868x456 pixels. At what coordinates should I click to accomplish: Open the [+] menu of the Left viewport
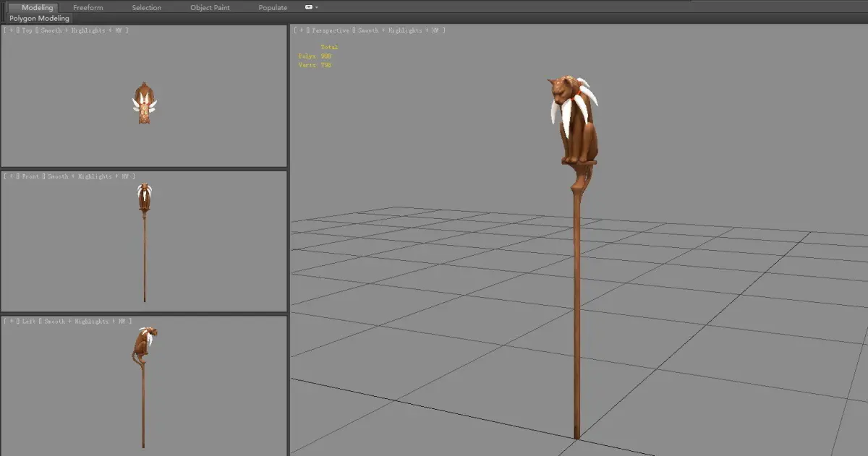(x=12, y=321)
